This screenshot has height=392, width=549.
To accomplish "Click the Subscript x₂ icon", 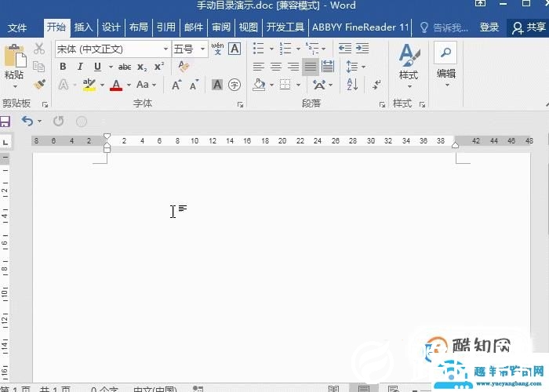I will [x=142, y=67].
